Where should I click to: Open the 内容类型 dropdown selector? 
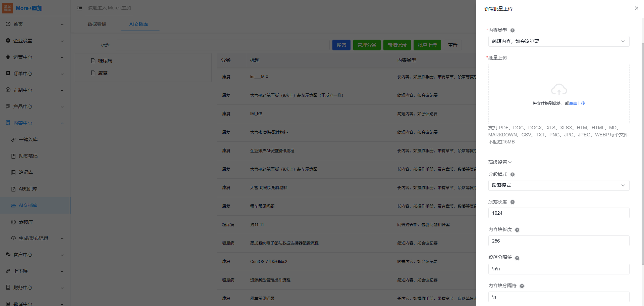(x=558, y=41)
